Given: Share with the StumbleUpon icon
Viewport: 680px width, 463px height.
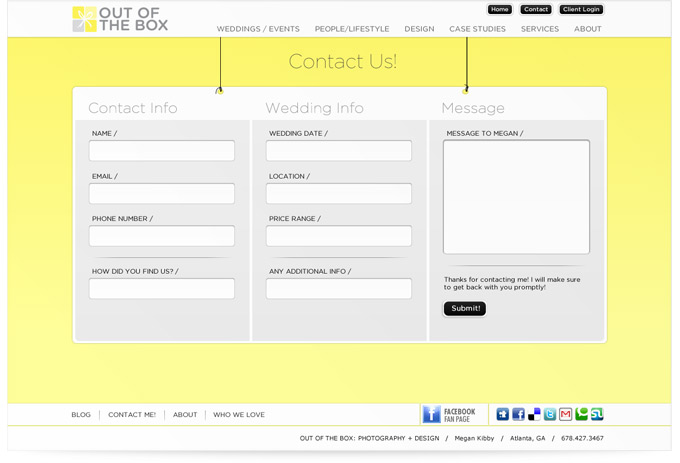Looking at the screenshot, I should 597,414.
